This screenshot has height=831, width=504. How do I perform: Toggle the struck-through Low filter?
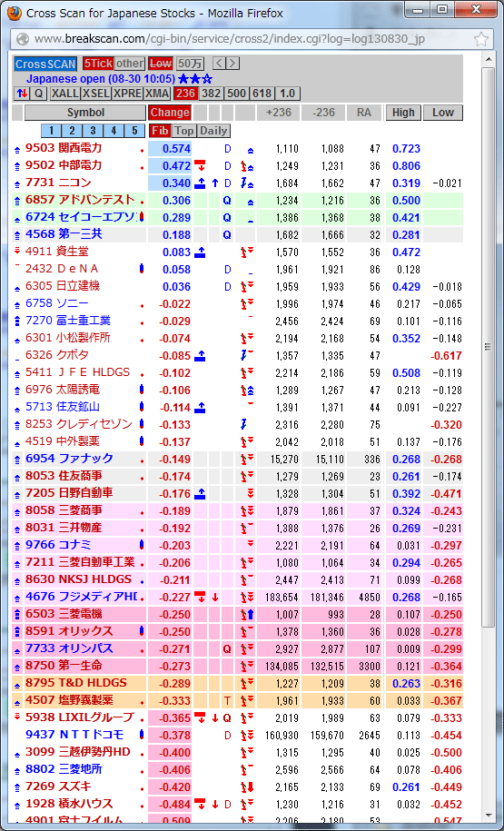click(161, 64)
